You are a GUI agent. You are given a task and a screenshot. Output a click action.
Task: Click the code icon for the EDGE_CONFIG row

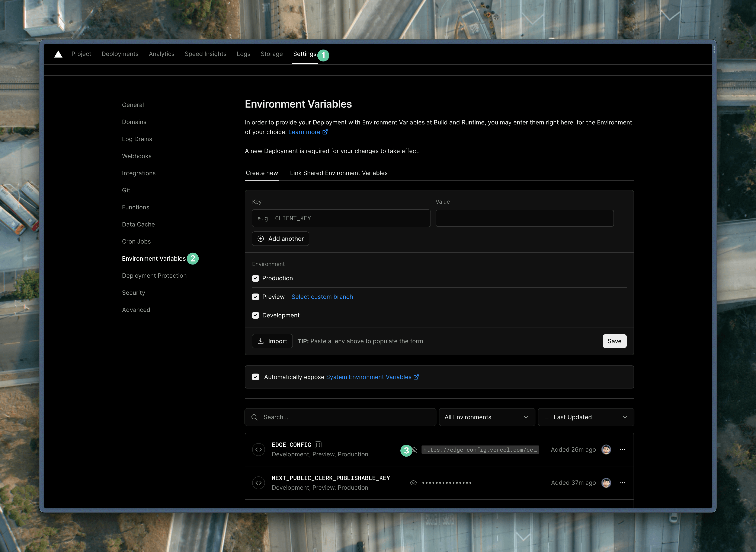coord(259,450)
